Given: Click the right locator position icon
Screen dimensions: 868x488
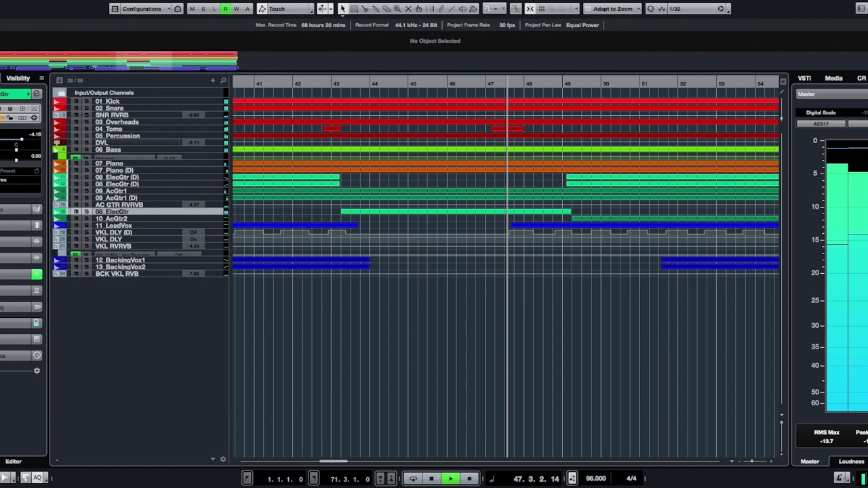Looking at the screenshot, I should 313,479.
